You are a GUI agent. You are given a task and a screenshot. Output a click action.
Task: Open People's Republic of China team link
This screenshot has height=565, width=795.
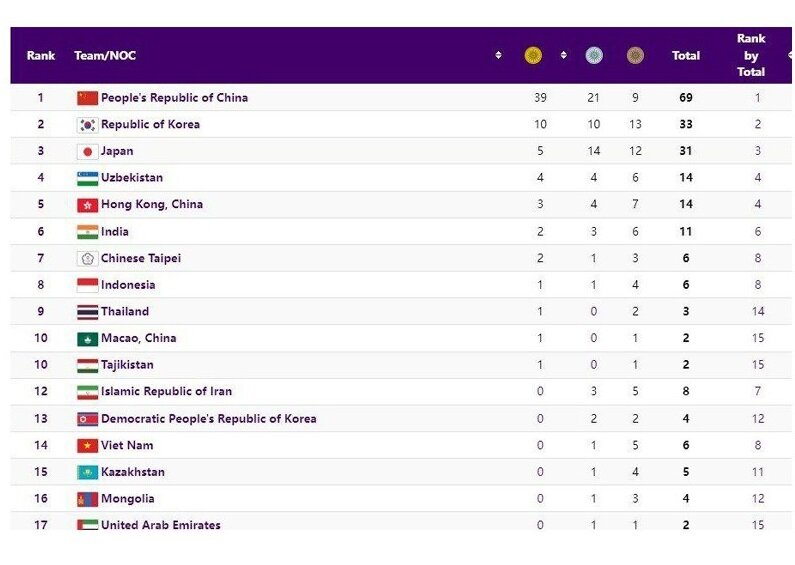[174, 97]
